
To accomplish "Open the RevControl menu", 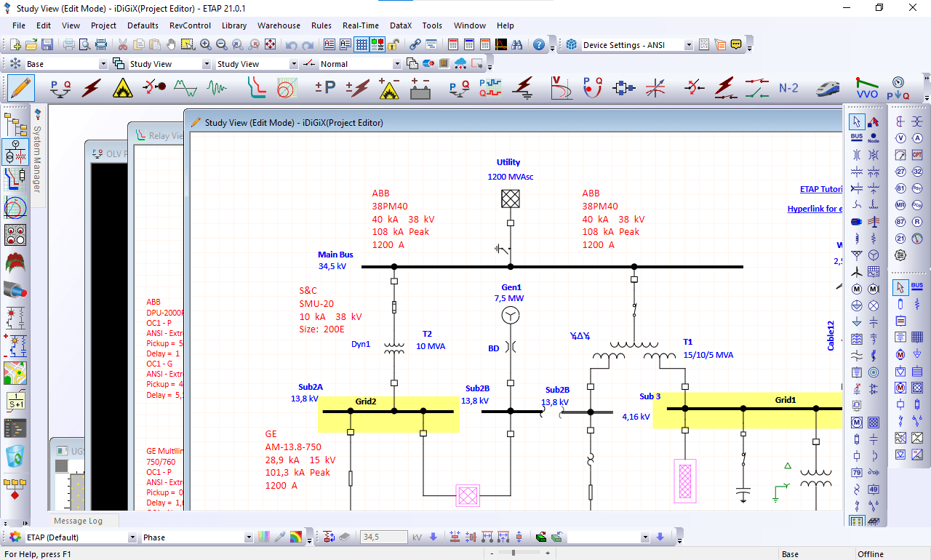I will [x=190, y=25].
